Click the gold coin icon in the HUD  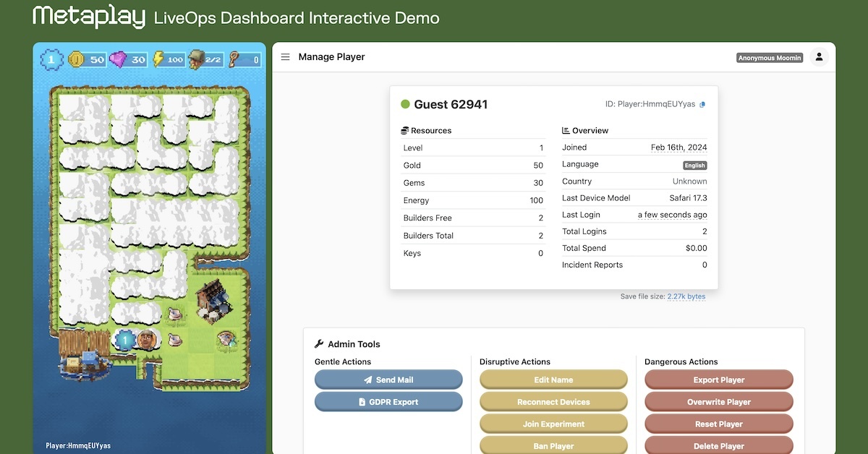point(75,59)
